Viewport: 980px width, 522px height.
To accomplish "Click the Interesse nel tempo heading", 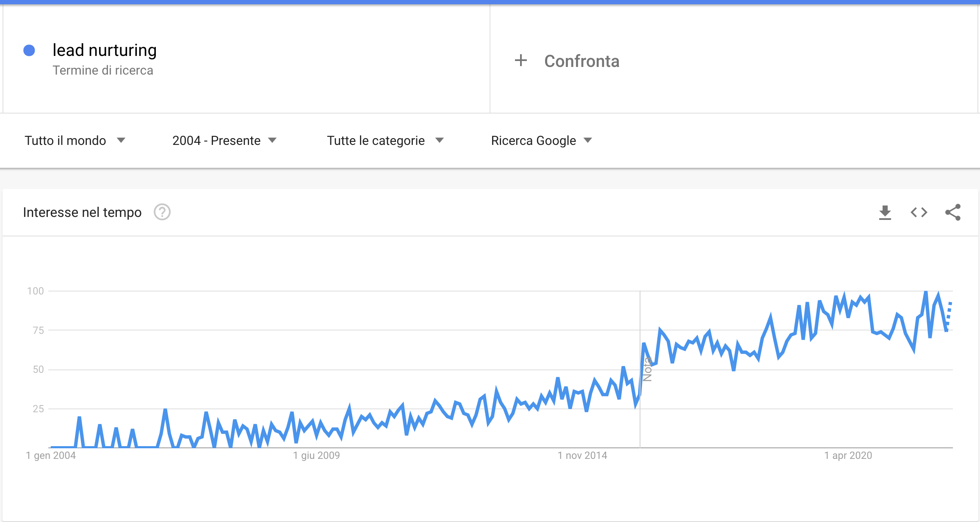I will 82,212.
